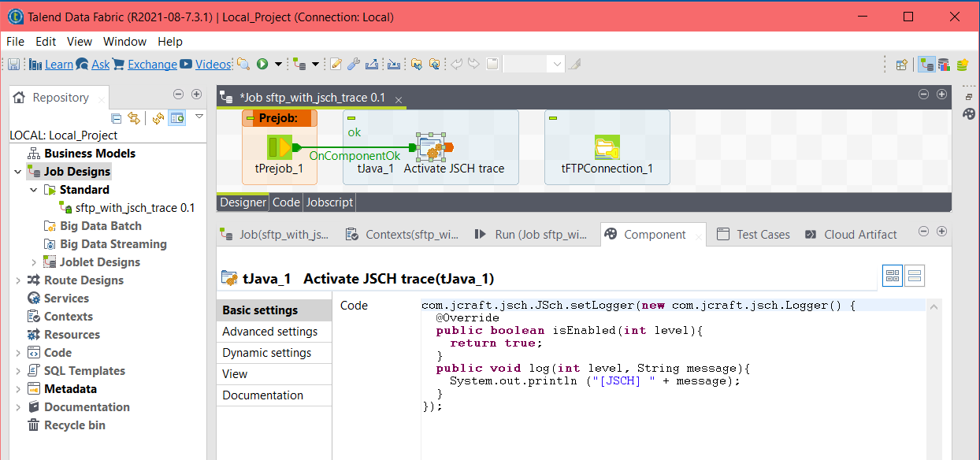The image size is (980, 460).
Task: Click the create job designs toolbar icon
Action: [x=299, y=65]
